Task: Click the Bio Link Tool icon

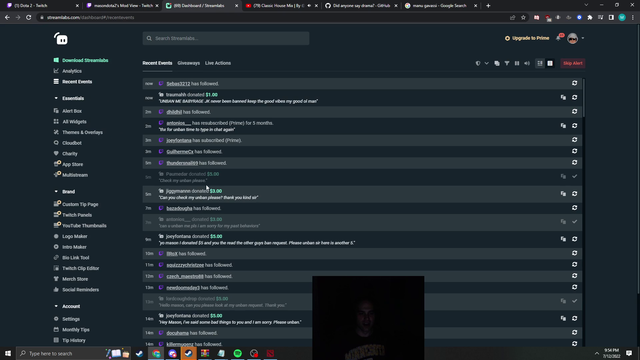Action: 56,258
